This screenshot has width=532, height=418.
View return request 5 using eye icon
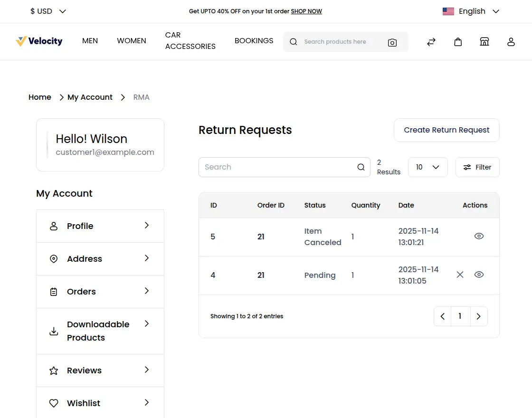tap(479, 236)
